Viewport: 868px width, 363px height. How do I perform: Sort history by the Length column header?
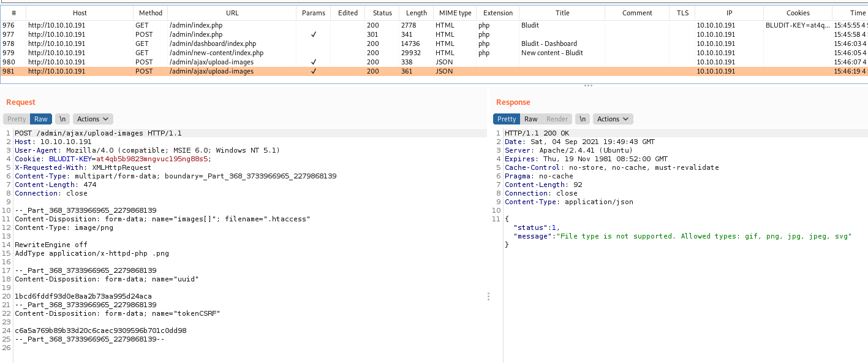[x=417, y=13]
